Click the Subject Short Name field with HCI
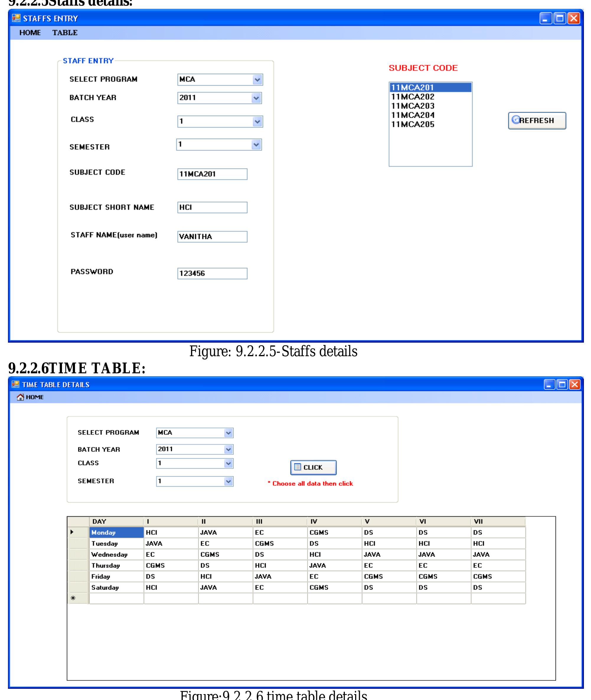Viewport: 591px width, 700px height. (x=213, y=207)
